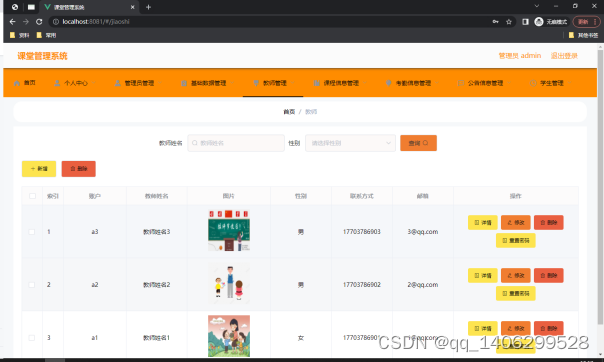
Task: Click the 教师姓名2 name cell
Action: coord(156,285)
